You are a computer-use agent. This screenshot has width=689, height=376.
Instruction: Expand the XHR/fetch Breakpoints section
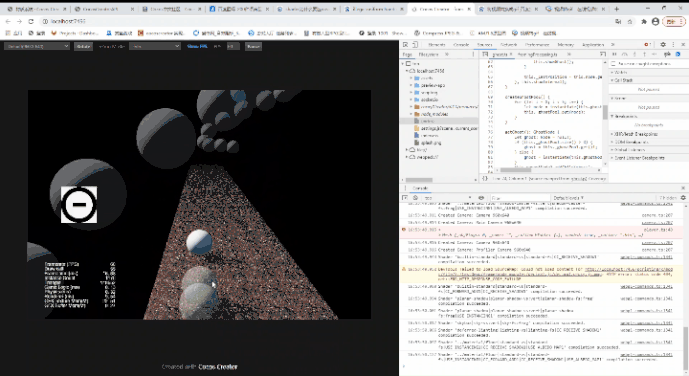[x=649, y=134]
